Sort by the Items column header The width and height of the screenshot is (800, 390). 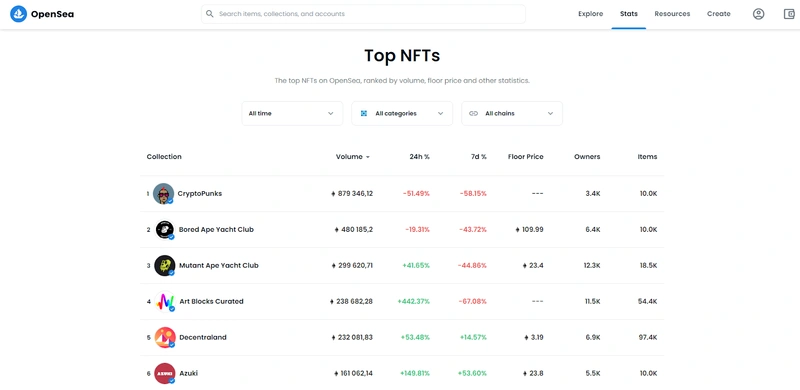(647, 157)
